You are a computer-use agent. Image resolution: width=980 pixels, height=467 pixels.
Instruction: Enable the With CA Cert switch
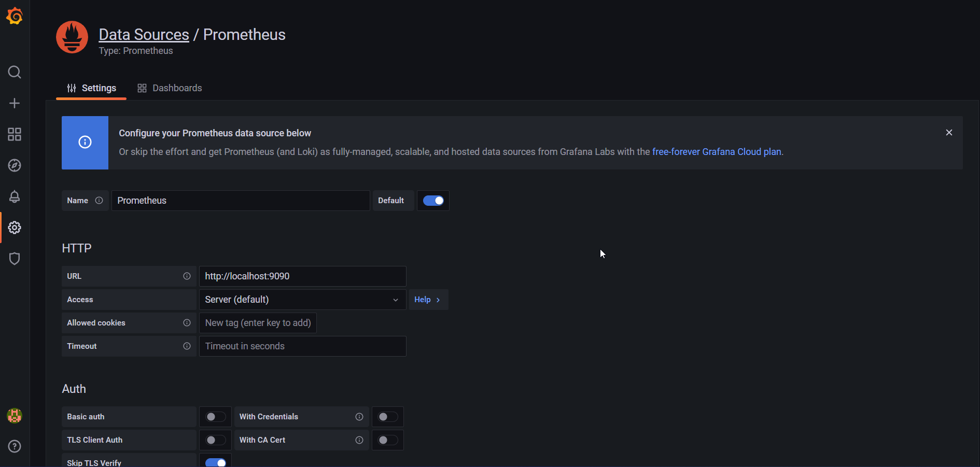388,440
